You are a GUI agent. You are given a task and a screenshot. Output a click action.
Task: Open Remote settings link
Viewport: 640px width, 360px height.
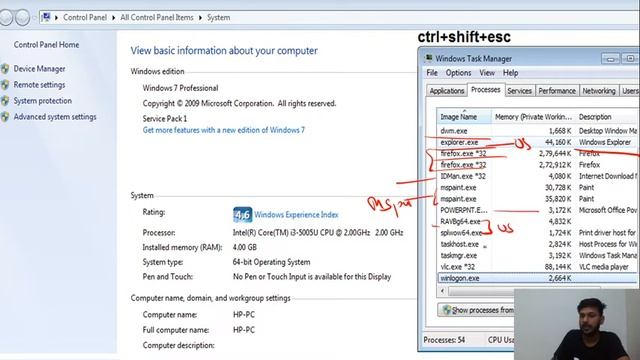pyautogui.click(x=40, y=85)
